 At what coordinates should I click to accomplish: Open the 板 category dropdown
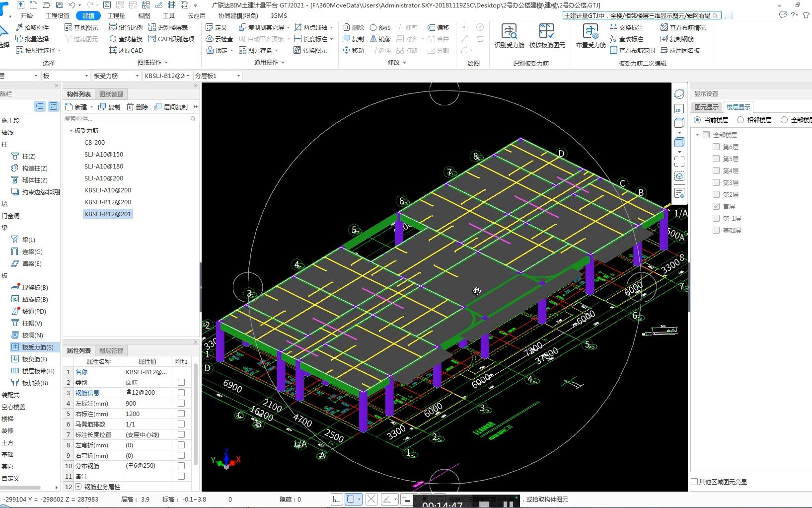86,76
